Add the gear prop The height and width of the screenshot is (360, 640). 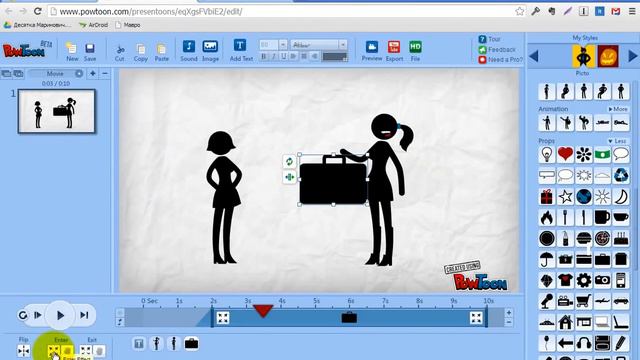coord(584,280)
